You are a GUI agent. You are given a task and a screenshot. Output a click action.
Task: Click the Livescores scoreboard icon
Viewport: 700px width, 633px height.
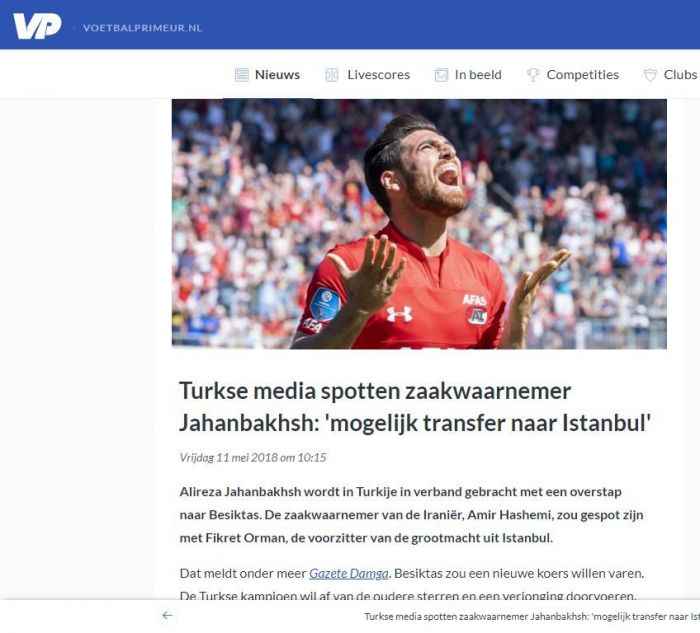pyautogui.click(x=332, y=75)
